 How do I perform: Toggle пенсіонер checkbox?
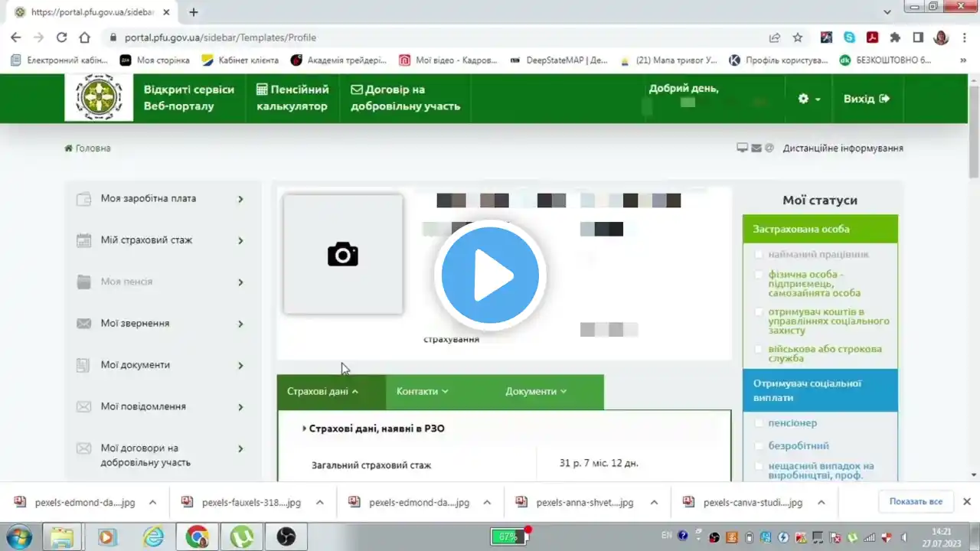[x=759, y=423]
